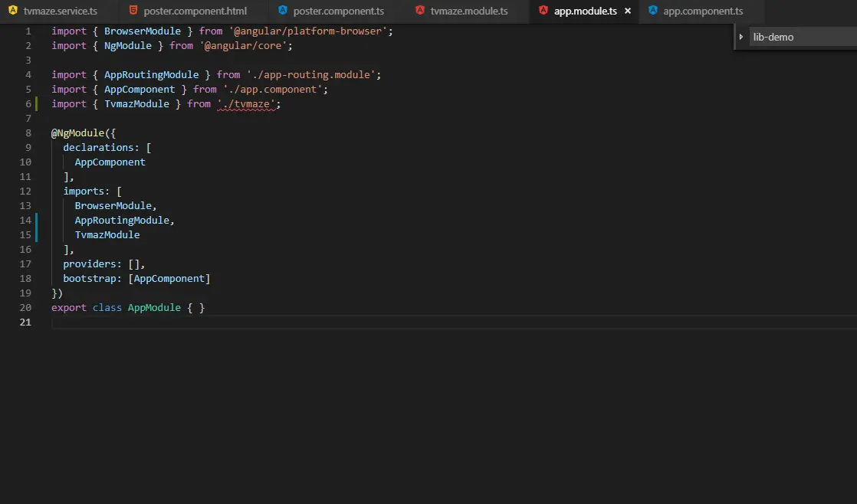857x504 pixels.
Task: Close the app.module.ts tab
Action: [x=628, y=11]
